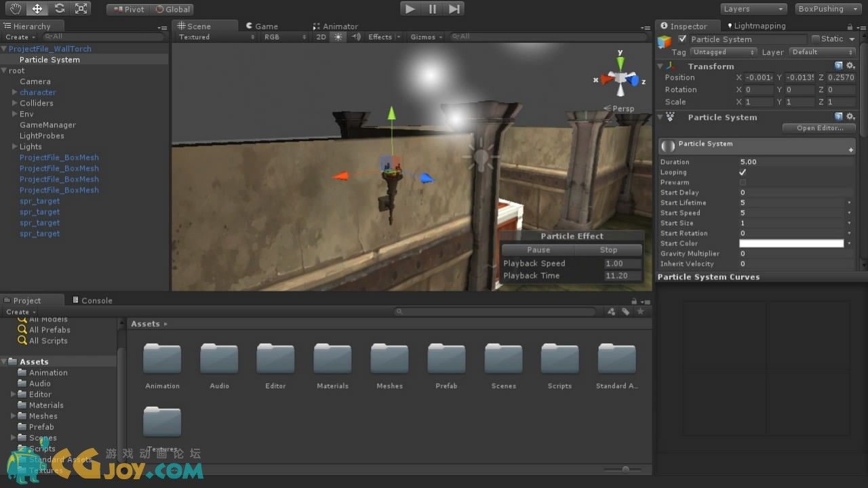Stop the Particle Effect preview
868x488 pixels.
click(608, 250)
